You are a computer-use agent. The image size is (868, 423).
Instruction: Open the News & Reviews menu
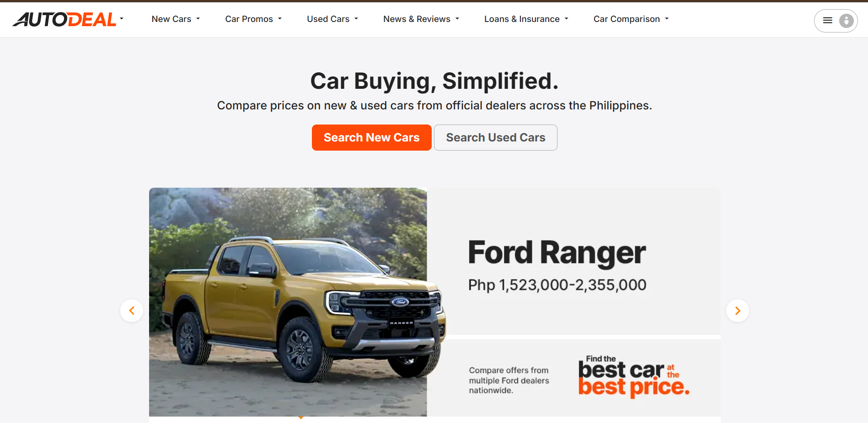point(421,19)
